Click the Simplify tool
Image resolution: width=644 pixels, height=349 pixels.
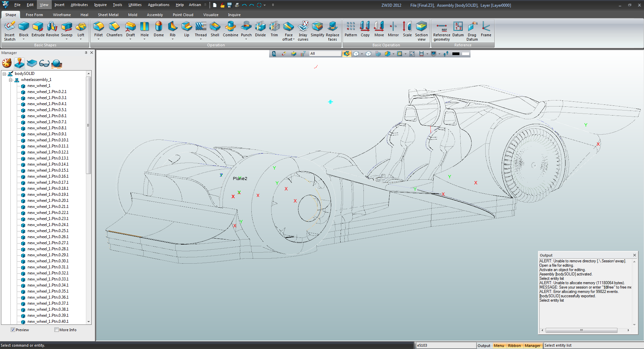point(317,29)
